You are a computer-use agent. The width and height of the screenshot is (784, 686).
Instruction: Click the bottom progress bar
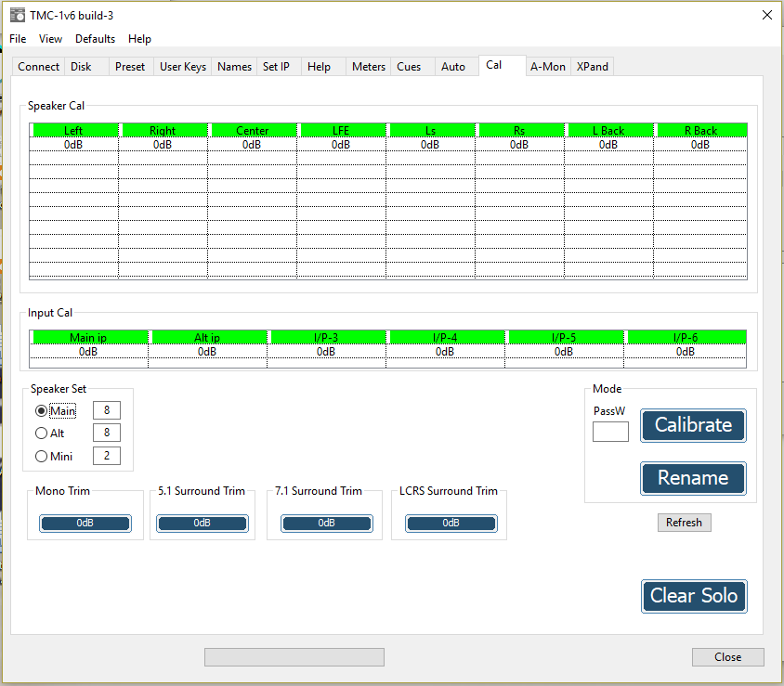(x=294, y=657)
